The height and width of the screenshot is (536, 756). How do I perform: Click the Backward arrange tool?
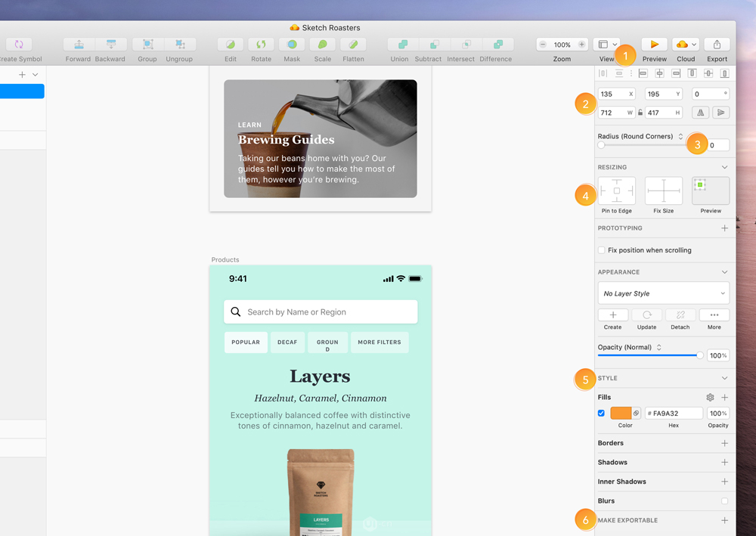point(111,45)
